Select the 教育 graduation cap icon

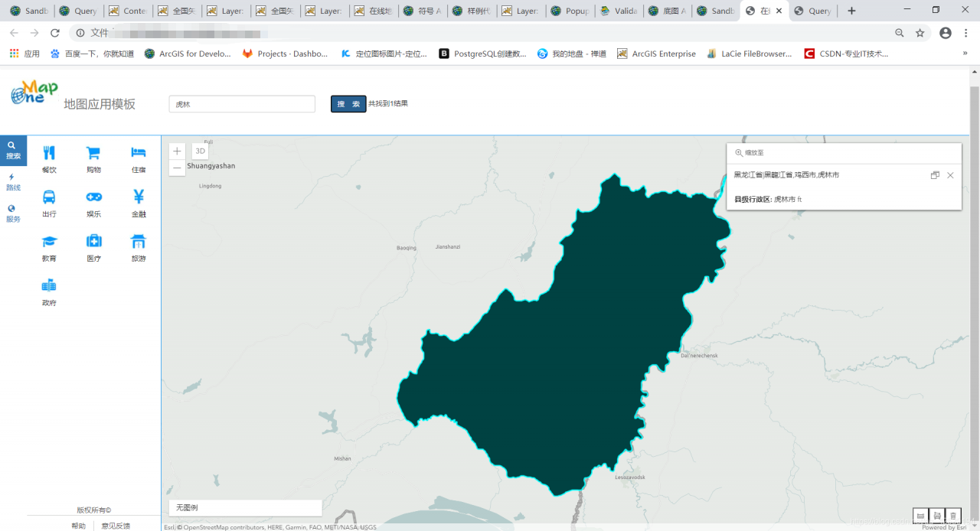point(49,241)
